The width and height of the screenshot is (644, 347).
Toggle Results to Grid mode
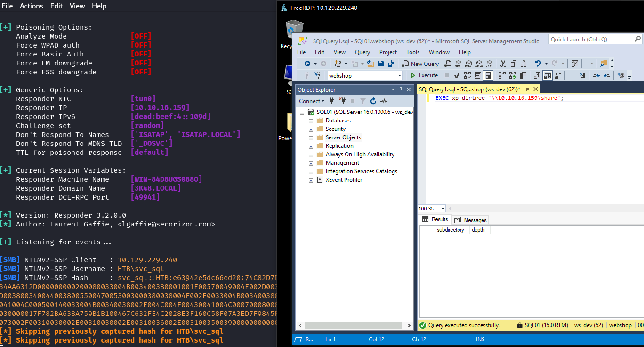[547, 75]
